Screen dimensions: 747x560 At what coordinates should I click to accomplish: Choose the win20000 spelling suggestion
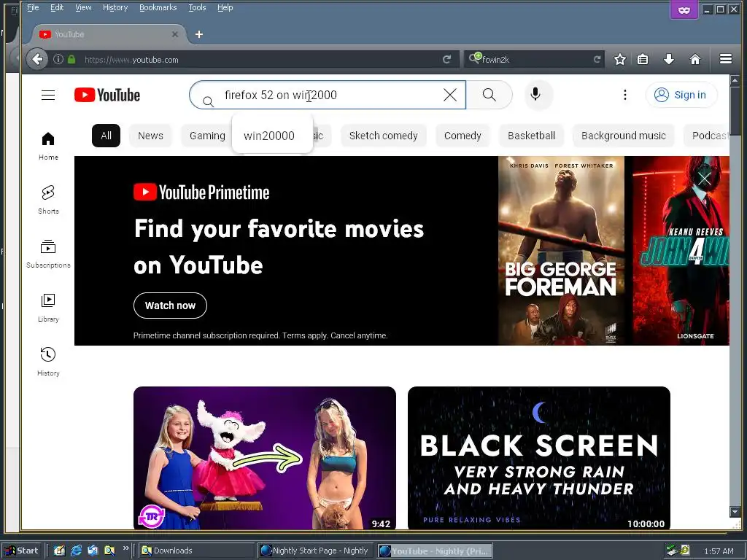269,136
